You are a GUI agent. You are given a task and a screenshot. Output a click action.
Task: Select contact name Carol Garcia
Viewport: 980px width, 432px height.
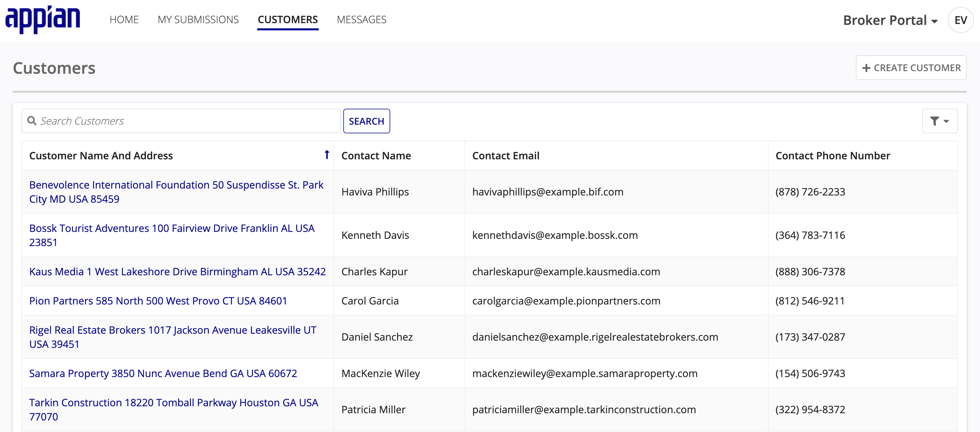coord(370,301)
